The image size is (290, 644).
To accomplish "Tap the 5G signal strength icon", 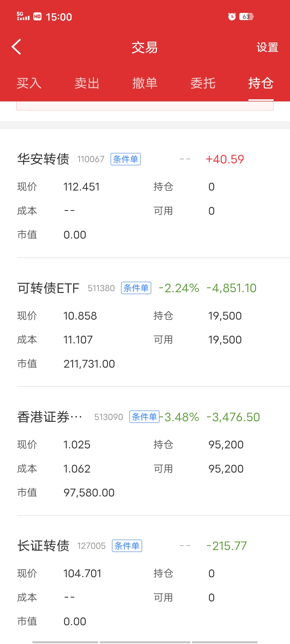I will (23, 16).
